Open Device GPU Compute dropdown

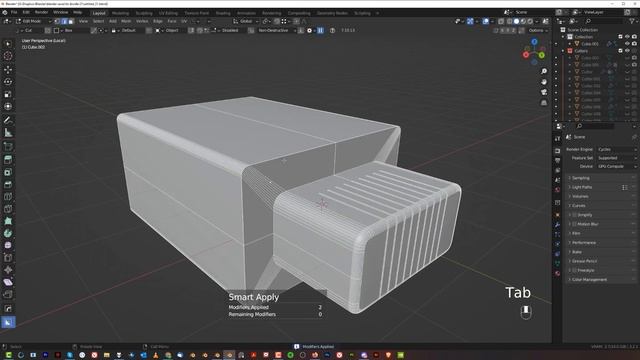tap(616, 167)
